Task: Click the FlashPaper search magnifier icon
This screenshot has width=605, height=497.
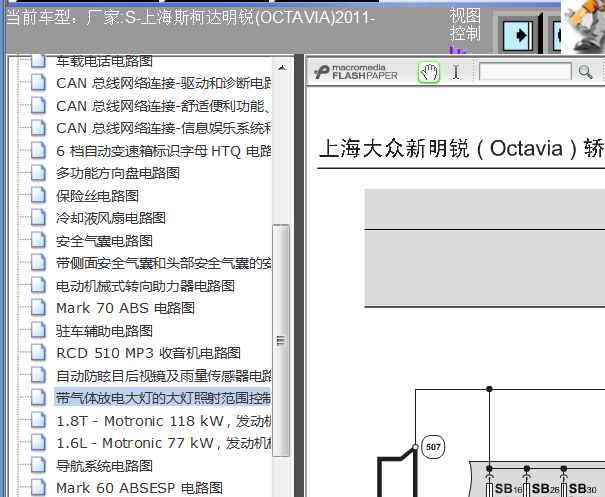Action: [x=585, y=72]
